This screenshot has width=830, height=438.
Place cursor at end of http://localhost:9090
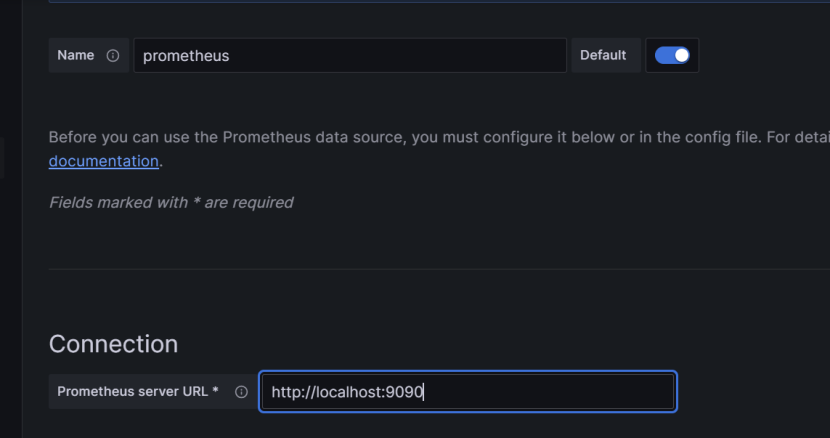425,392
